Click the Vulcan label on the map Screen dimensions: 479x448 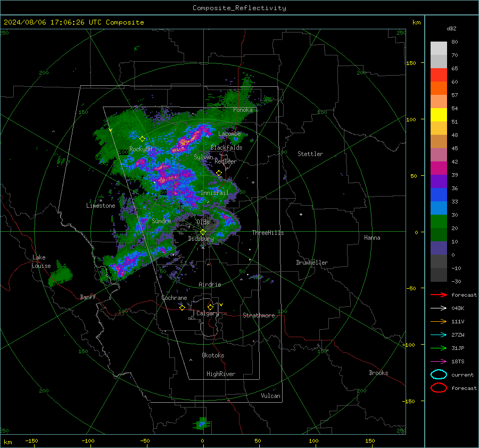click(x=270, y=396)
